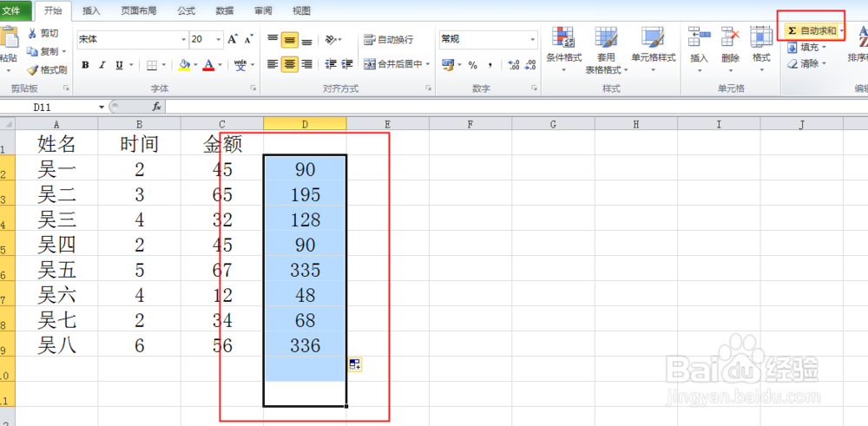Click the 金额 header cell

coord(222,143)
